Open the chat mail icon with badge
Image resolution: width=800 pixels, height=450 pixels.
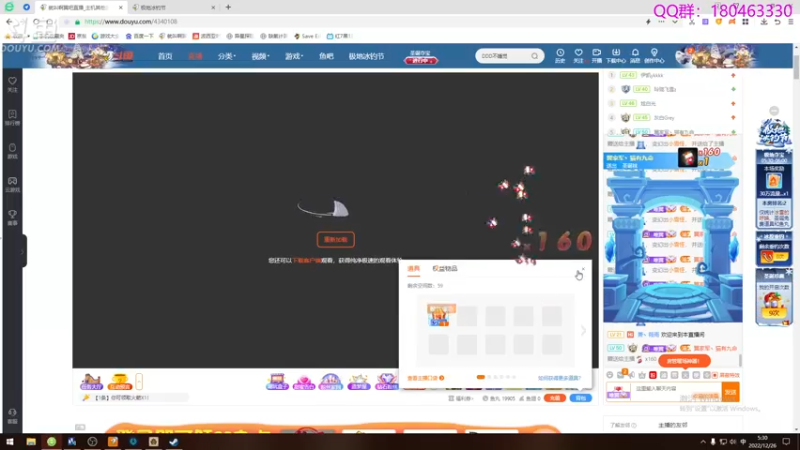click(621, 374)
